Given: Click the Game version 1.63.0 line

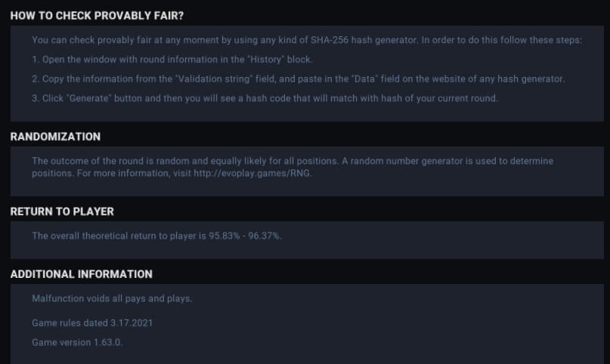Looking at the screenshot, I should pyautogui.click(x=77, y=342).
